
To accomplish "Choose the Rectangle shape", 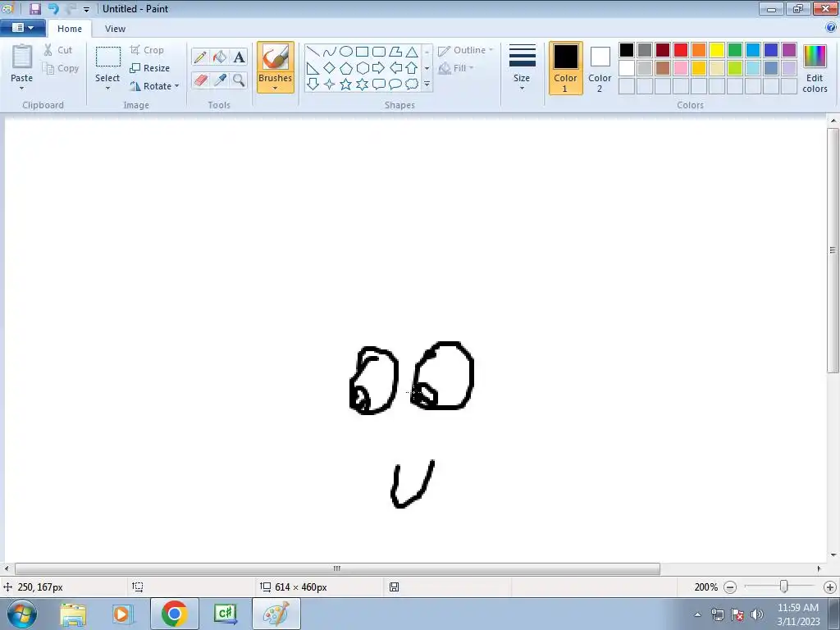I will [362, 52].
